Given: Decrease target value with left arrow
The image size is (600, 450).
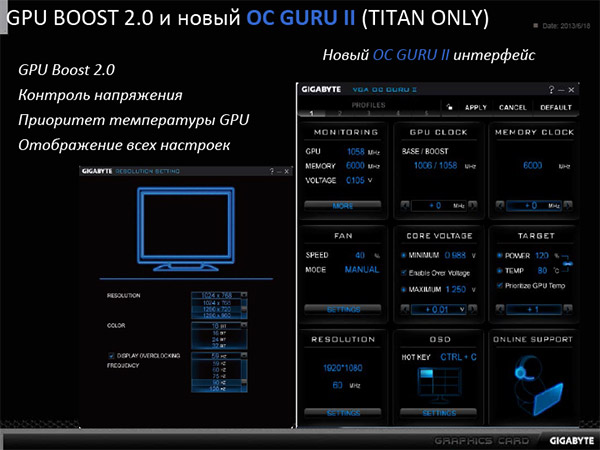Looking at the screenshot, I should (x=500, y=309).
